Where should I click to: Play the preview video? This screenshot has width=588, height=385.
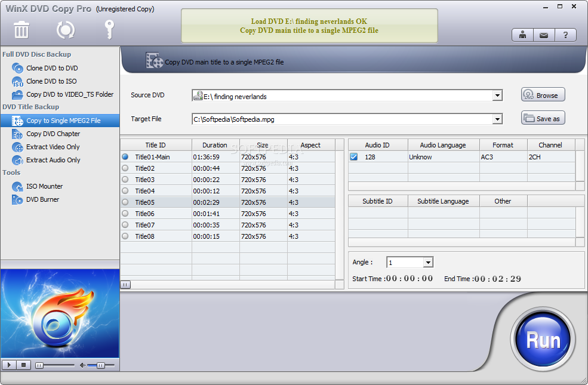[9, 365]
